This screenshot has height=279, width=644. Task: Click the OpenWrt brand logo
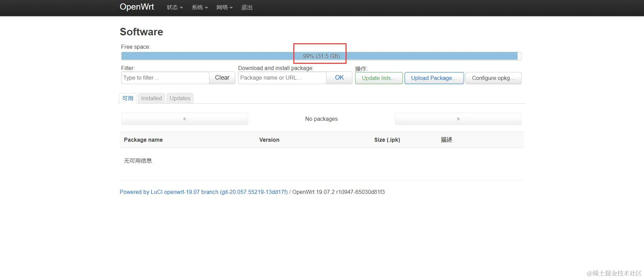tap(137, 7)
